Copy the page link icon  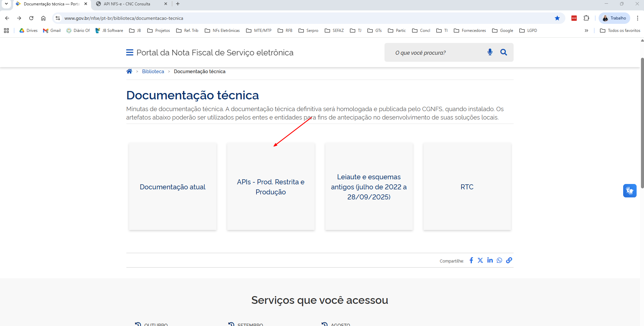pos(509,260)
